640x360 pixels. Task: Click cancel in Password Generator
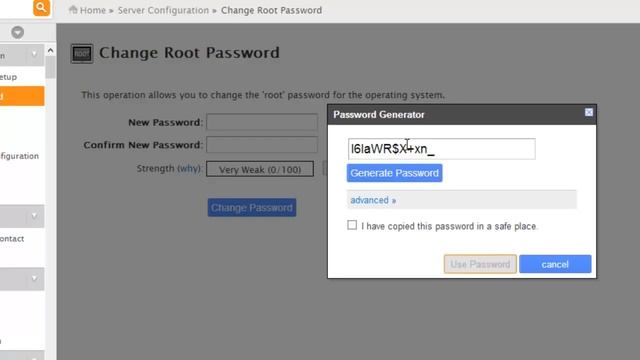555,264
